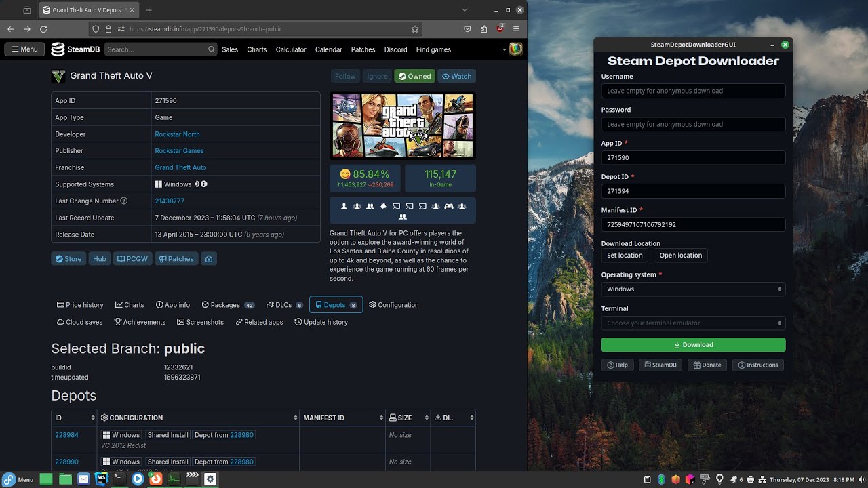Click the user avatar in SteamDB header
The image size is (868, 488).
point(515,49)
